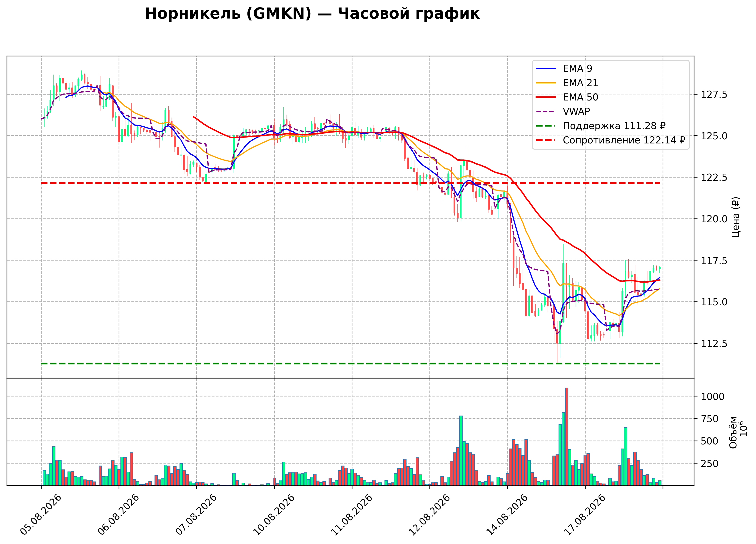756x544 pixels.
Task: Click the Поддержка 111.28 ₽ legend label
Action: coord(614,126)
